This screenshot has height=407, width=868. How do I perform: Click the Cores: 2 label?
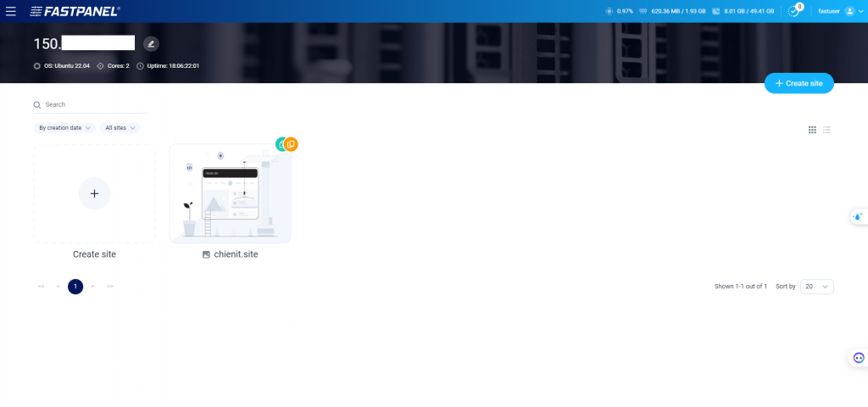pyautogui.click(x=119, y=66)
